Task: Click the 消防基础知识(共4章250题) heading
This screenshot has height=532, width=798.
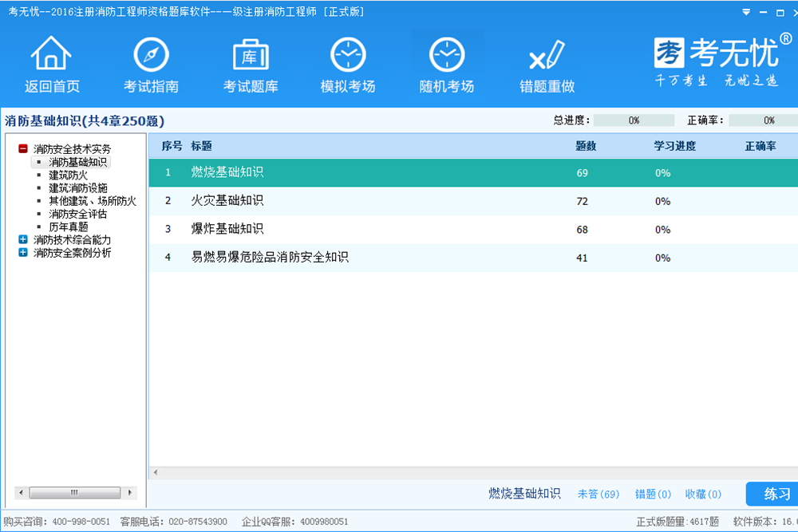Action: tap(85, 121)
